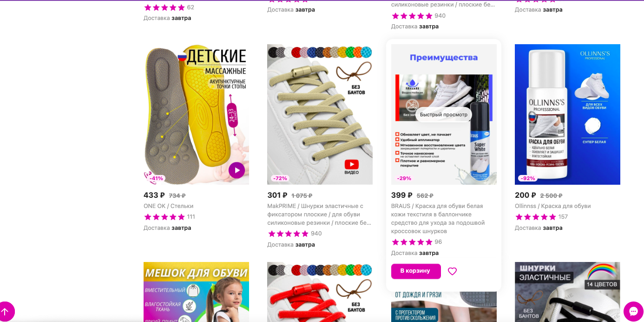The height and width of the screenshot is (322, 644).
Task: Click the beige elastic laces product image
Action: tap(320, 114)
